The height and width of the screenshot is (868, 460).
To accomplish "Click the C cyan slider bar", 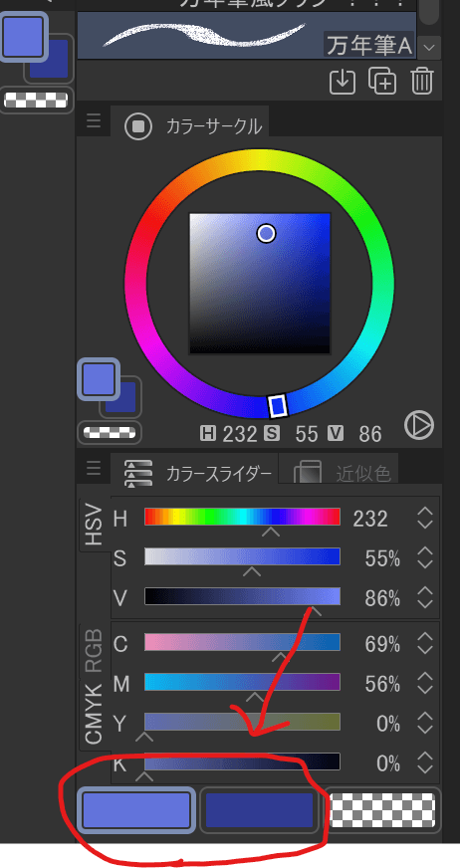I will tap(243, 642).
